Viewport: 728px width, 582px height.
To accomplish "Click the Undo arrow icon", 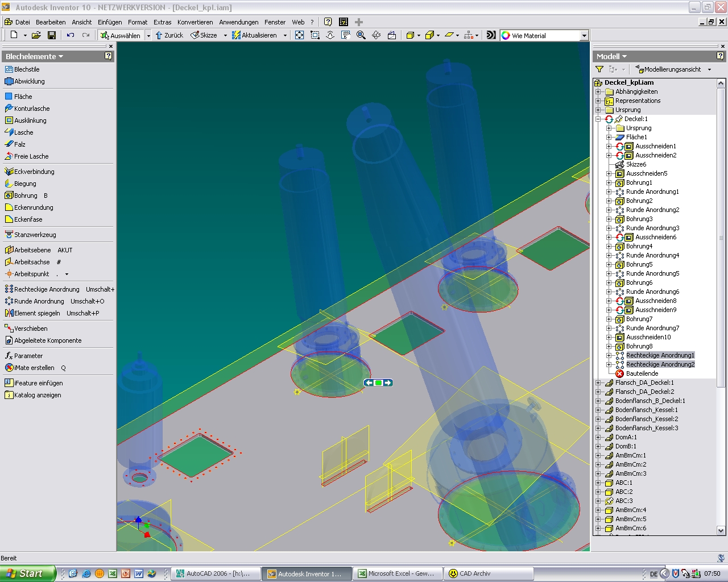I will tap(71, 35).
